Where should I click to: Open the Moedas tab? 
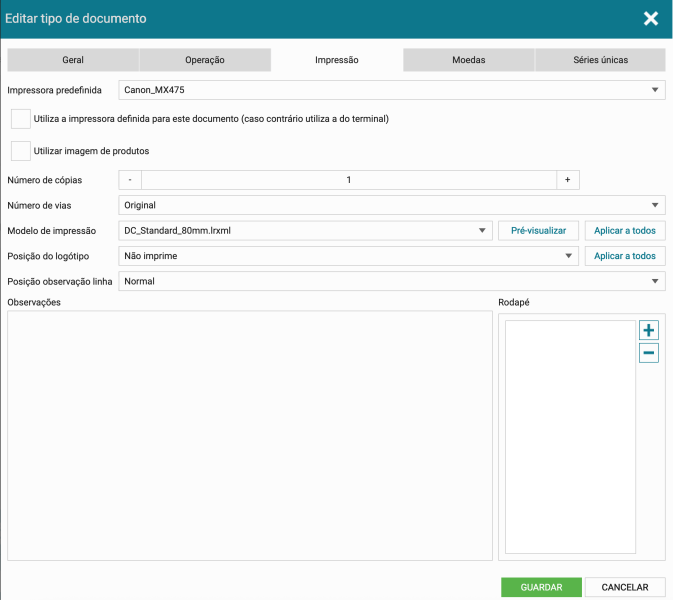point(468,60)
